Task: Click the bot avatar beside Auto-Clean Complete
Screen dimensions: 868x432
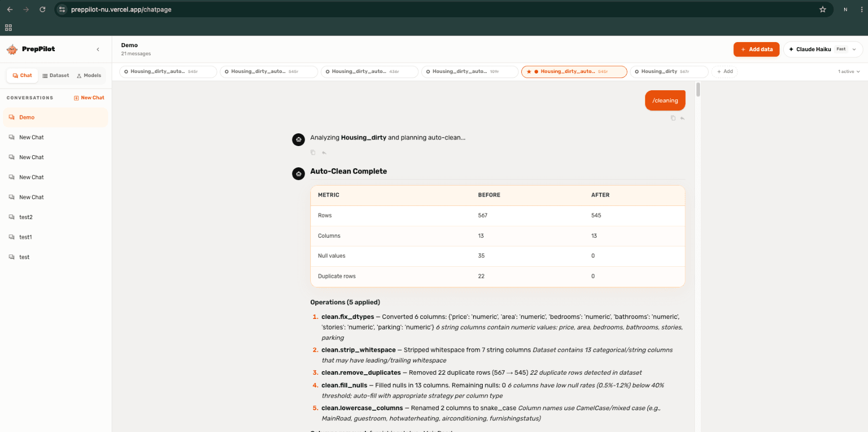Action: (x=298, y=173)
